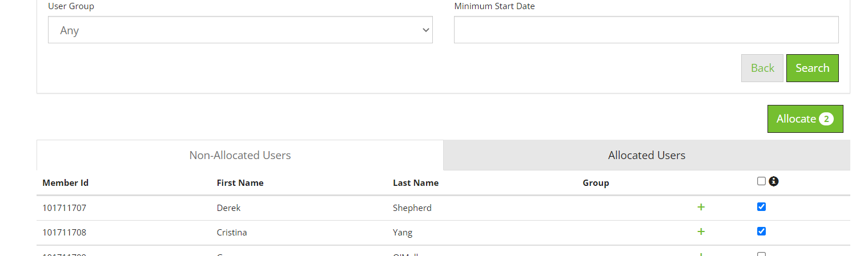The height and width of the screenshot is (256, 868).
Task: Uncheck the checkbox for Derek Shepherd
Action: pos(761,206)
